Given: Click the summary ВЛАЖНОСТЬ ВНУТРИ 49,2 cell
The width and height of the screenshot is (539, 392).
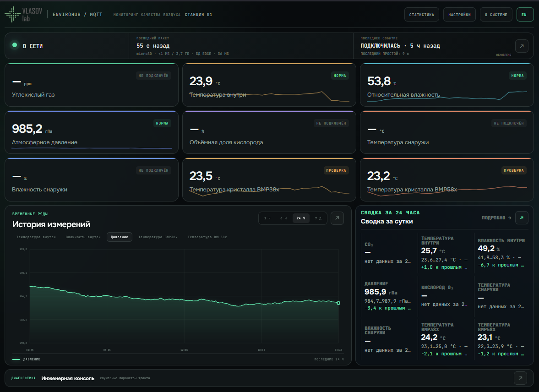Looking at the screenshot, I should pos(502,253).
